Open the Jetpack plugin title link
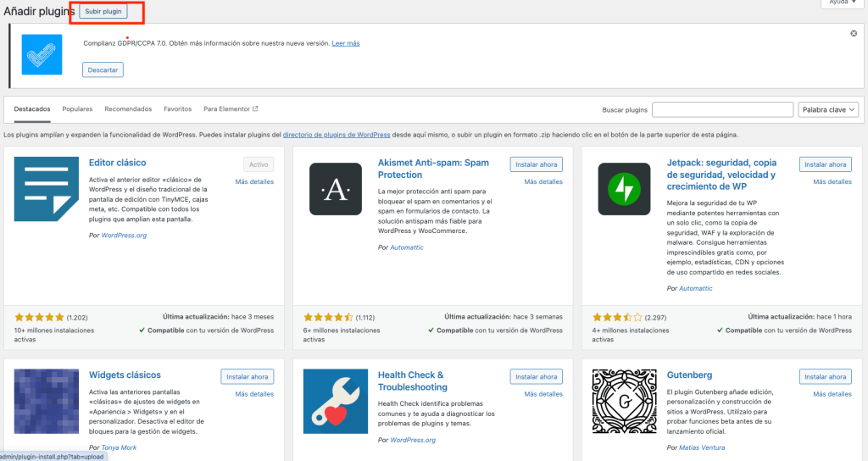This screenshot has height=461, width=868. tap(721, 175)
